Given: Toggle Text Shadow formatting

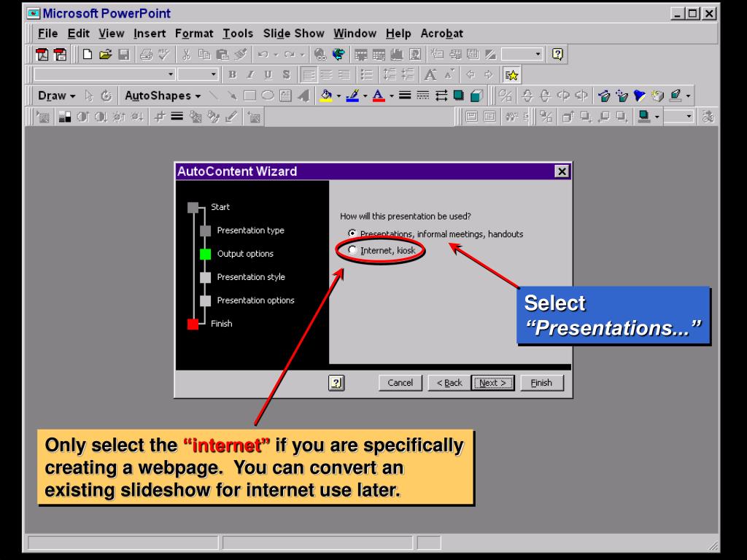Looking at the screenshot, I should tap(286, 75).
